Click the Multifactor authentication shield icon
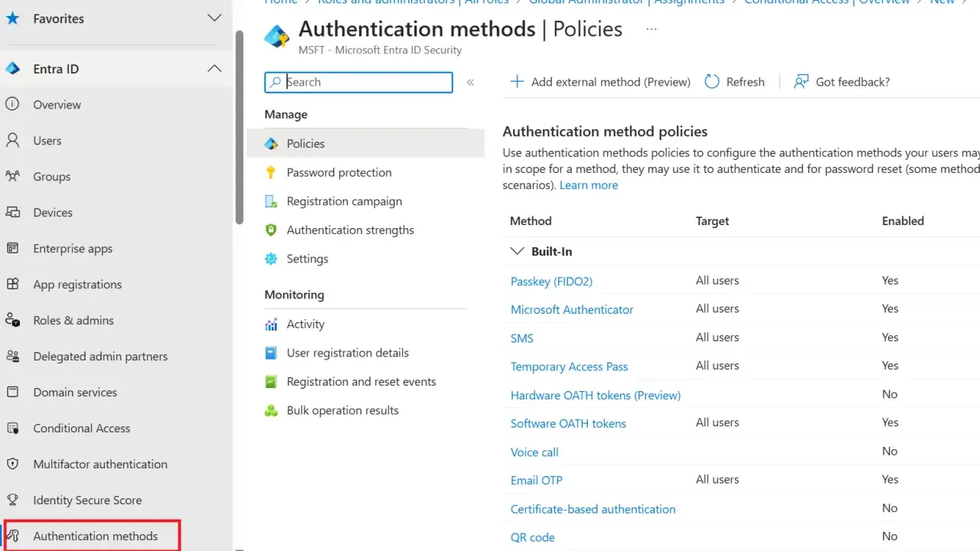This screenshot has height=551, width=980. coord(12,464)
